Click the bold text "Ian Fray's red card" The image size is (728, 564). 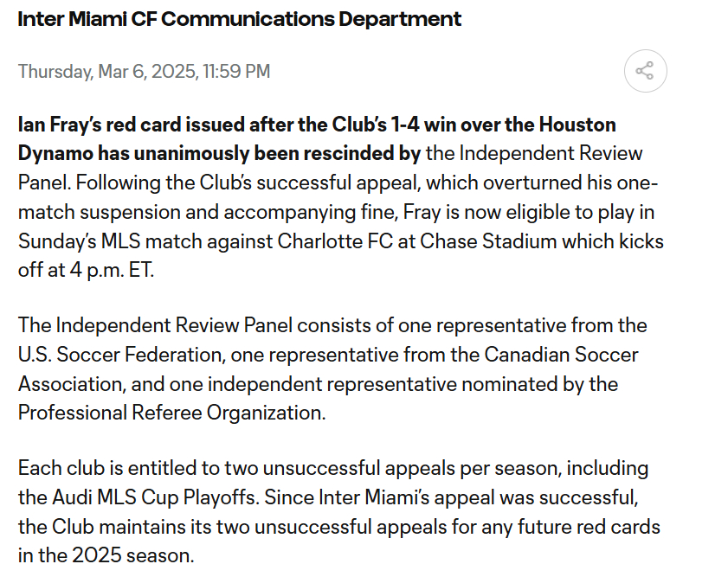click(99, 125)
